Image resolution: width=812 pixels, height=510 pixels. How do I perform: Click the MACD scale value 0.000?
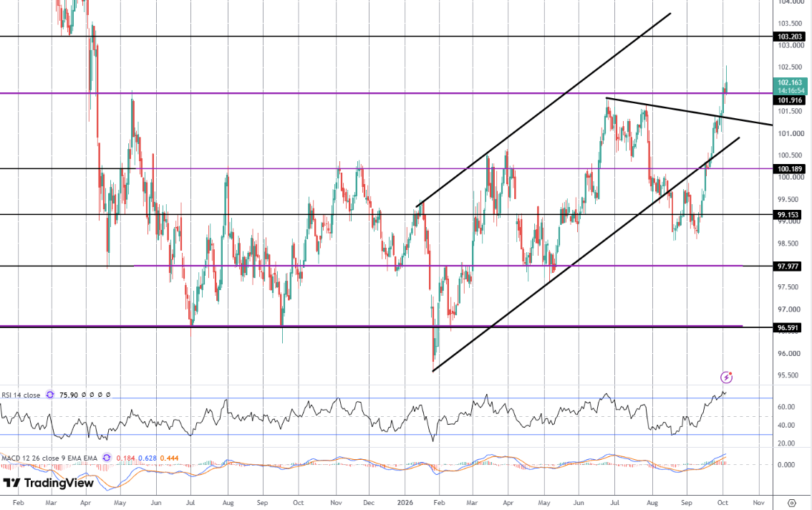(x=786, y=465)
